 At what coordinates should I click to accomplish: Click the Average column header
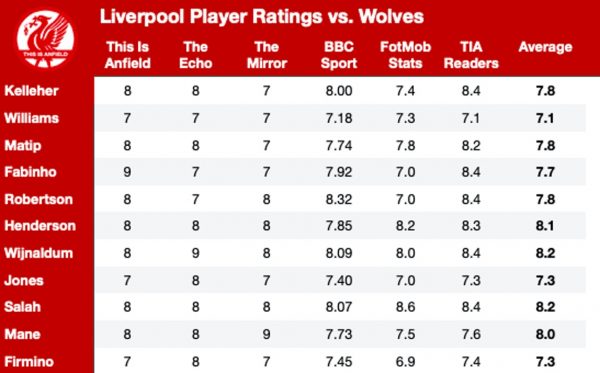(x=545, y=47)
